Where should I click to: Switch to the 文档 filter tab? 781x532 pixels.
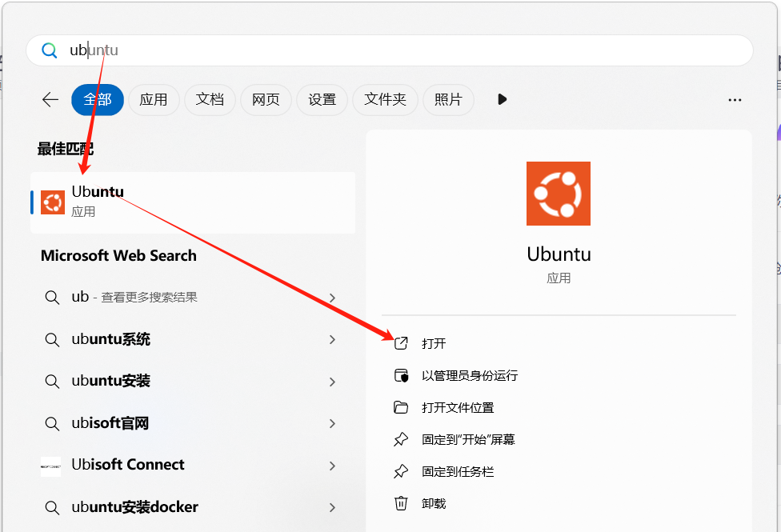pyautogui.click(x=210, y=100)
